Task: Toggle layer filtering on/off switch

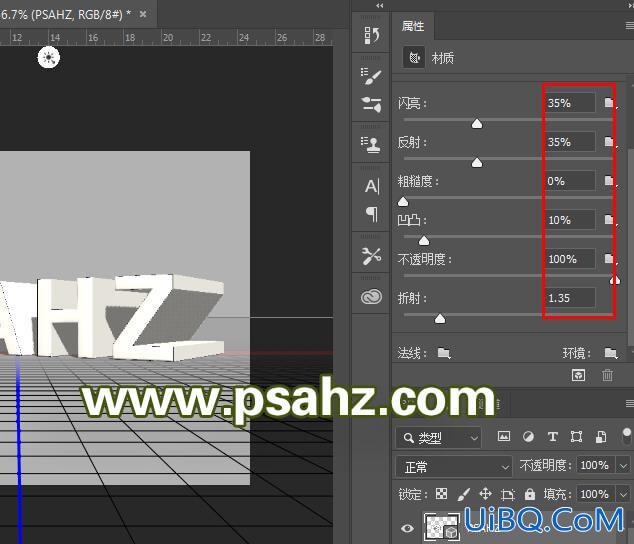Action: (x=626, y=436)
